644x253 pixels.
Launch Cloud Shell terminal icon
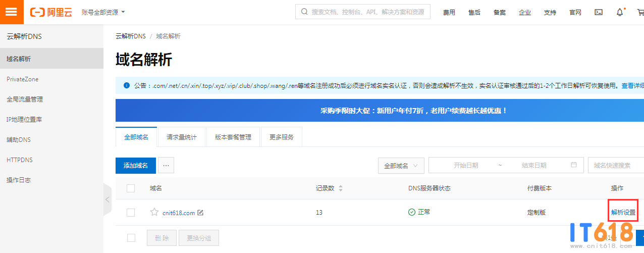(599, 12)
